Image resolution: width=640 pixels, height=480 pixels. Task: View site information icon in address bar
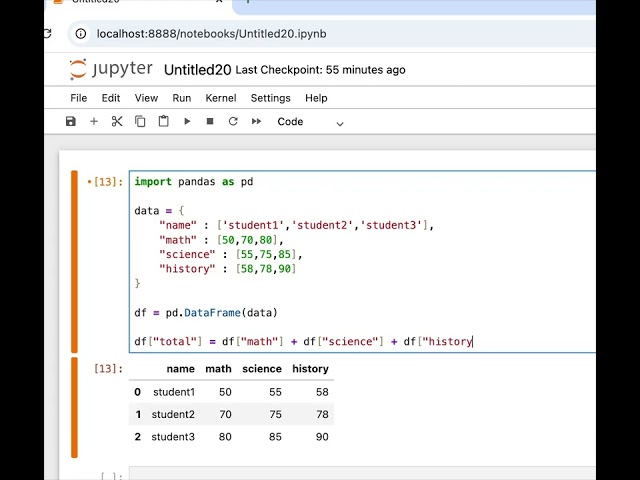point(81,34)
